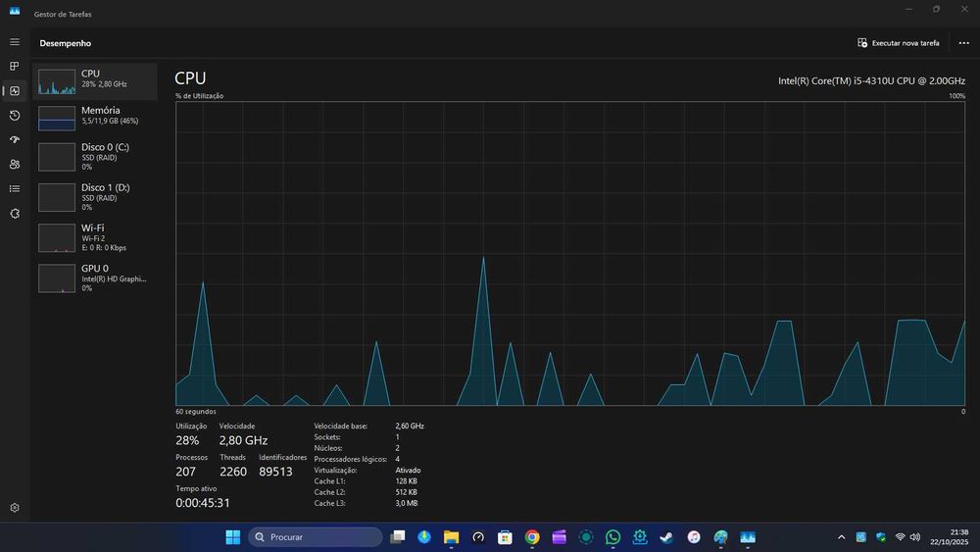Open WhatsApp from the taskbar
980x552 pixels.
pos(613,537)
